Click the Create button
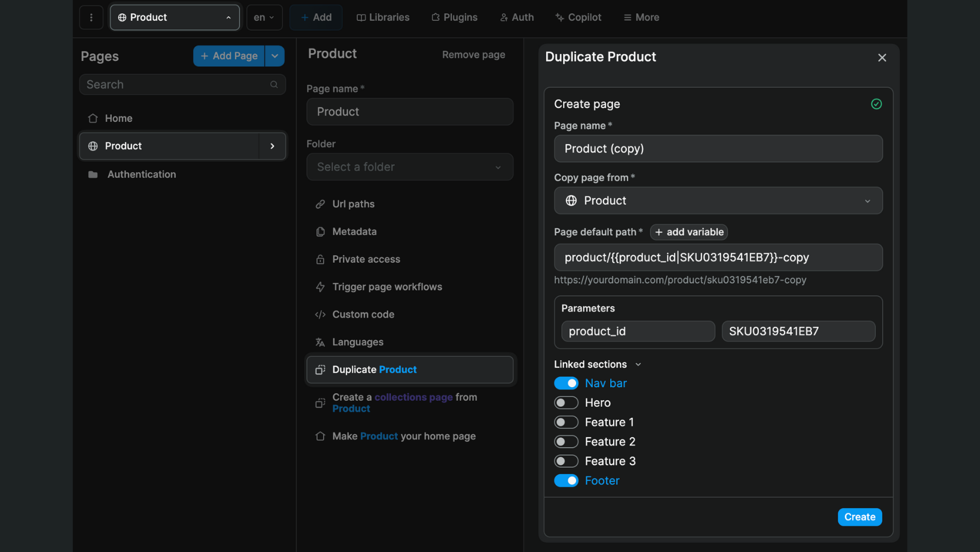Screen dimensions: 980x552 point(859,517)
